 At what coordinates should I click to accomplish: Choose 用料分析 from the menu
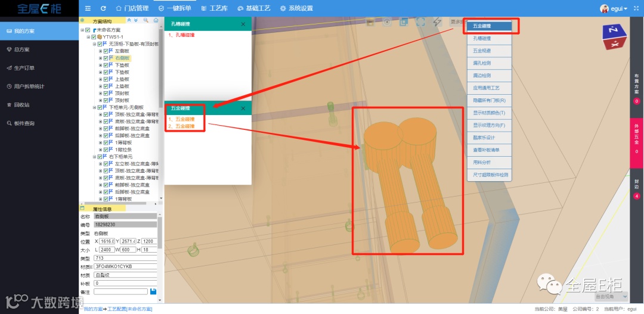tap(489, 163)
